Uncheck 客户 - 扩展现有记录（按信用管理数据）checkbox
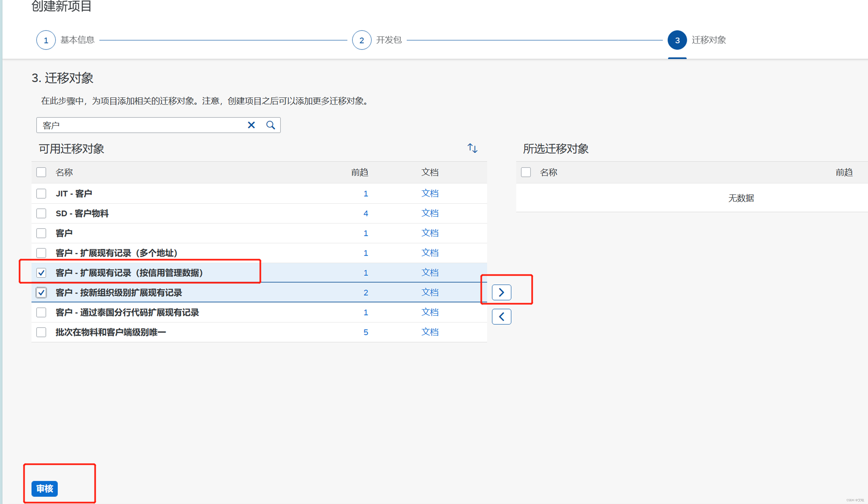The image size is (868, 504). (41, 273)
